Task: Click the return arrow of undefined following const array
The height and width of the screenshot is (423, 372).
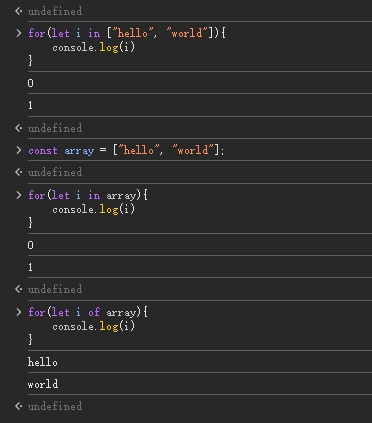Action: point(19,172)
